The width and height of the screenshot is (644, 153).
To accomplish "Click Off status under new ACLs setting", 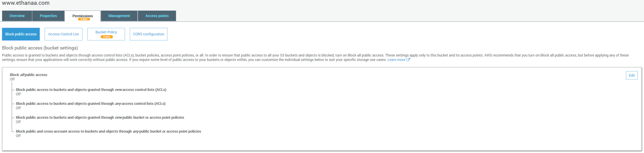I will (x=18, y=94).
